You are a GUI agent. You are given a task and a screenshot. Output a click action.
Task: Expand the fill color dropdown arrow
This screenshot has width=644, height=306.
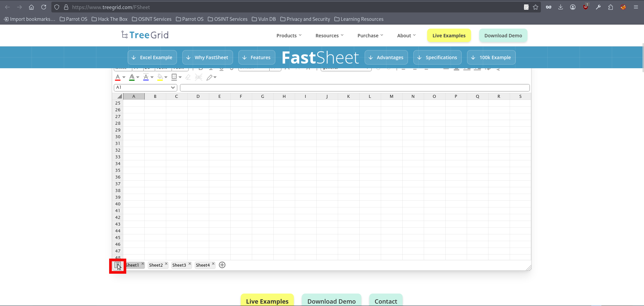[x=166, y=77]
